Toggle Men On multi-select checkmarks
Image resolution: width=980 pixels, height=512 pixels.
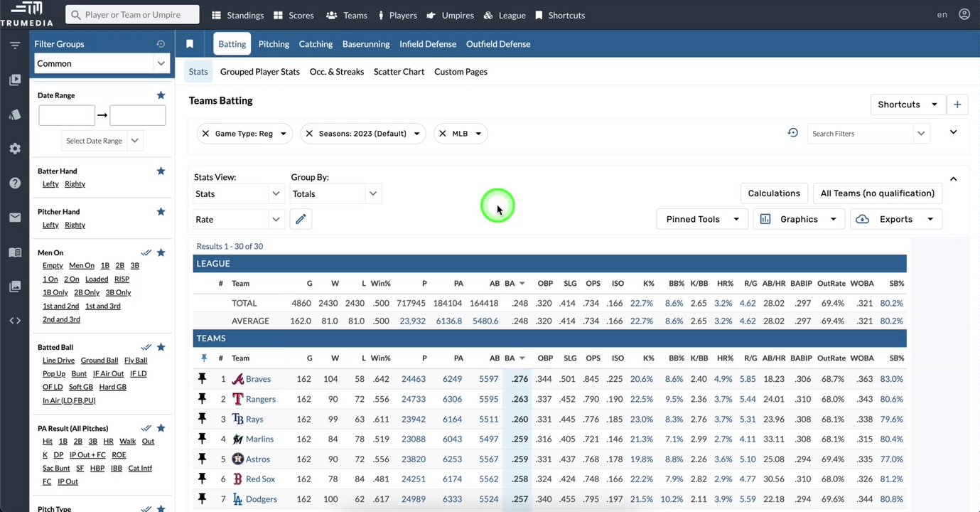pyautogui.click(x=146, y=252)
